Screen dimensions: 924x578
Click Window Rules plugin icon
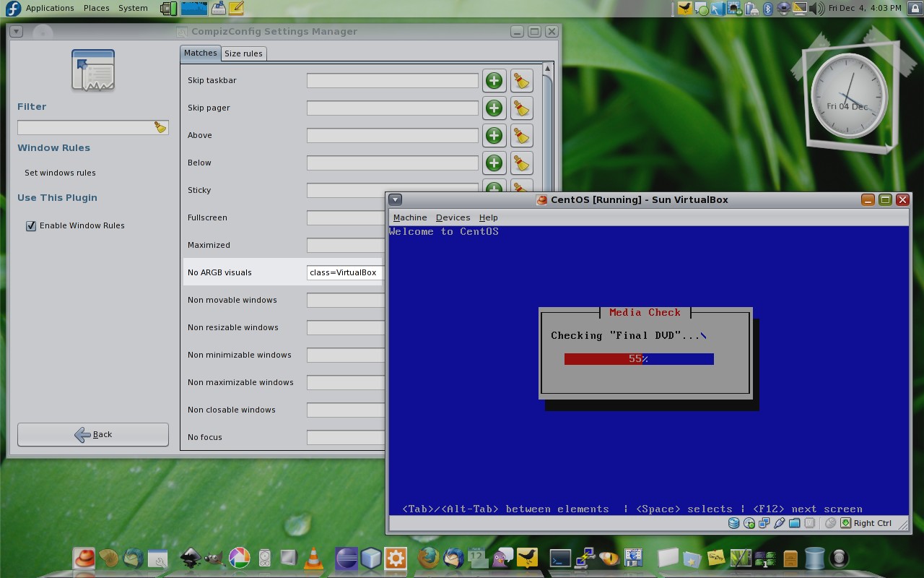point(93,70)
